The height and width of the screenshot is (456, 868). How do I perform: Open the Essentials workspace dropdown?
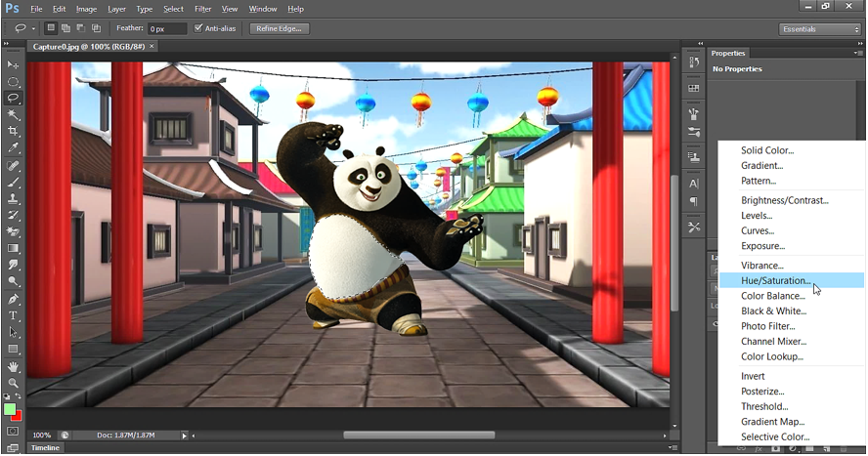coord(820,29)
